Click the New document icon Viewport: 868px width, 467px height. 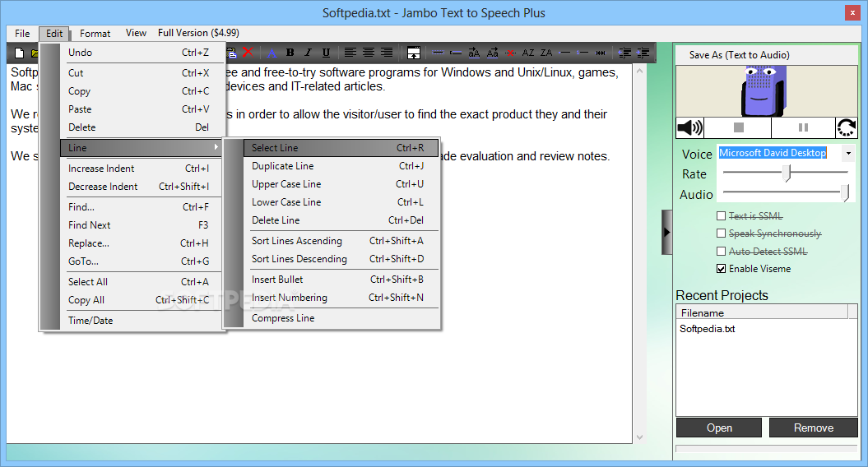pos(20,53)
